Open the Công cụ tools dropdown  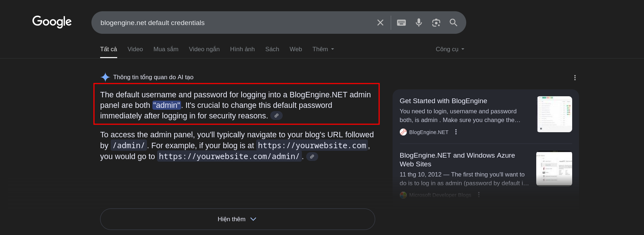click(x=450, y=49)
